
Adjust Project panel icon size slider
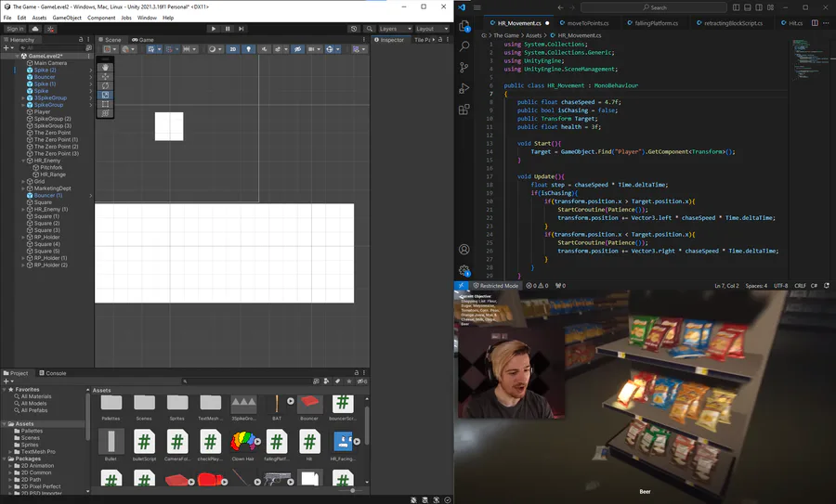click(352, 490)
